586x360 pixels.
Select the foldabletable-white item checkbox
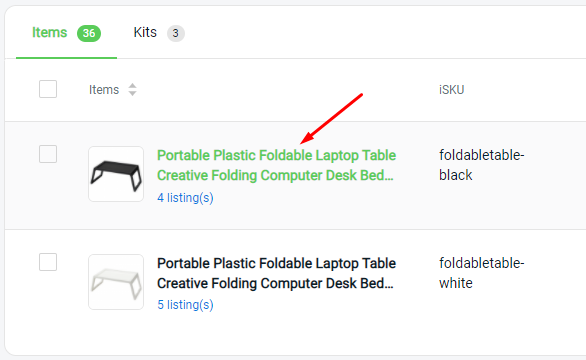click(48, 262)
